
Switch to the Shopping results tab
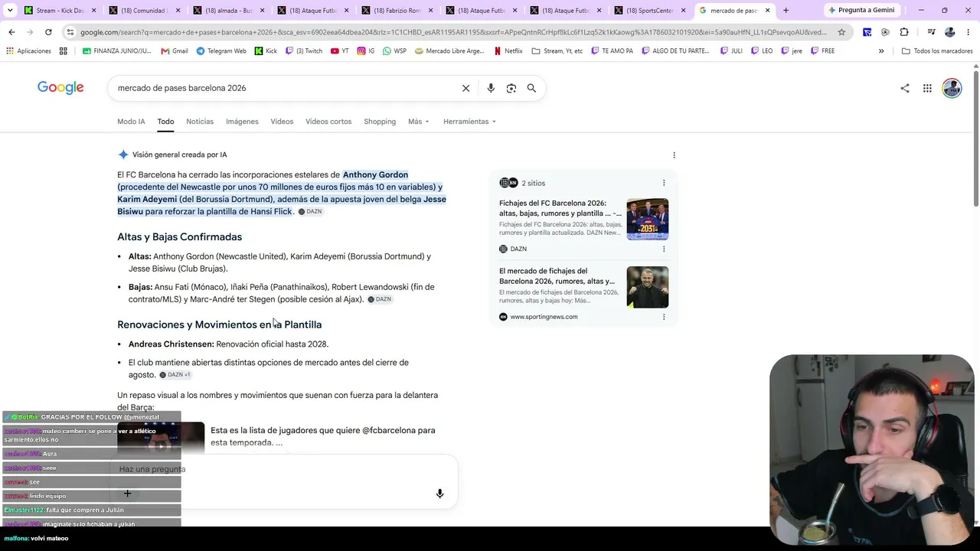380,122
